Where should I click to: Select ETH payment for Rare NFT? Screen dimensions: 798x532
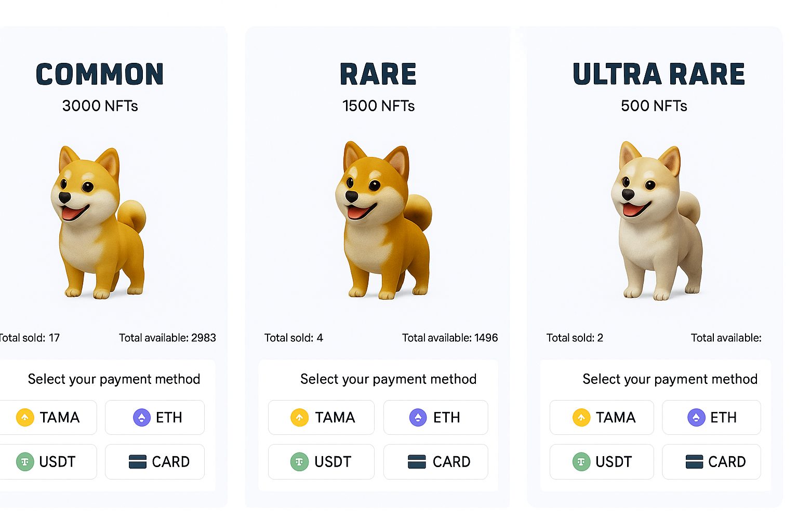[x=435, y=417]
